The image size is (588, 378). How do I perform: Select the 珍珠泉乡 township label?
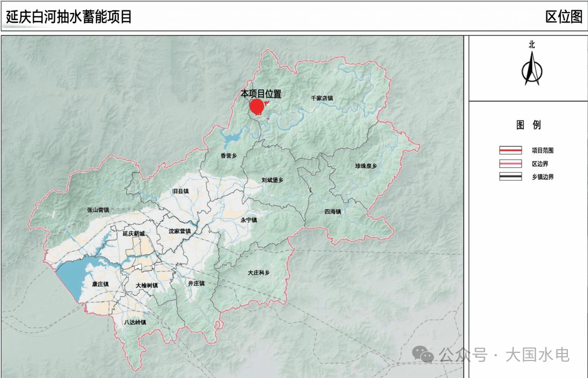coord(366,166)
